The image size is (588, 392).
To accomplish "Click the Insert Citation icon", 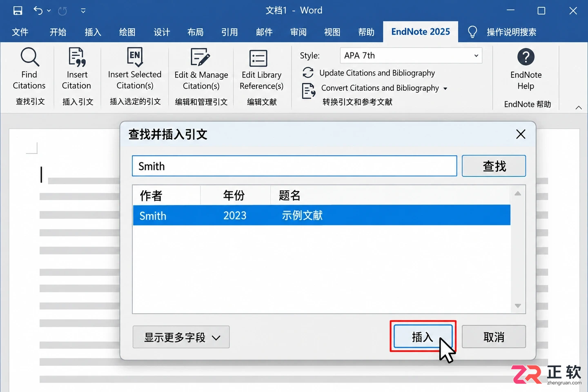I will tap(77, 57).
